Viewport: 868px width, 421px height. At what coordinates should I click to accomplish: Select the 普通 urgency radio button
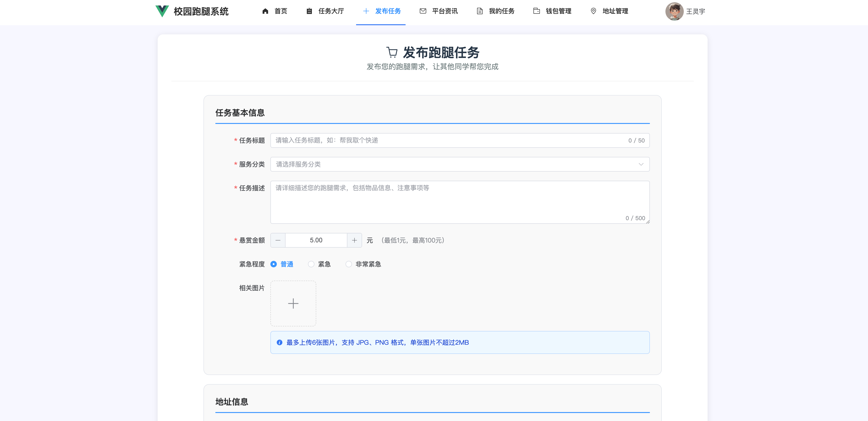pos(274,264)
